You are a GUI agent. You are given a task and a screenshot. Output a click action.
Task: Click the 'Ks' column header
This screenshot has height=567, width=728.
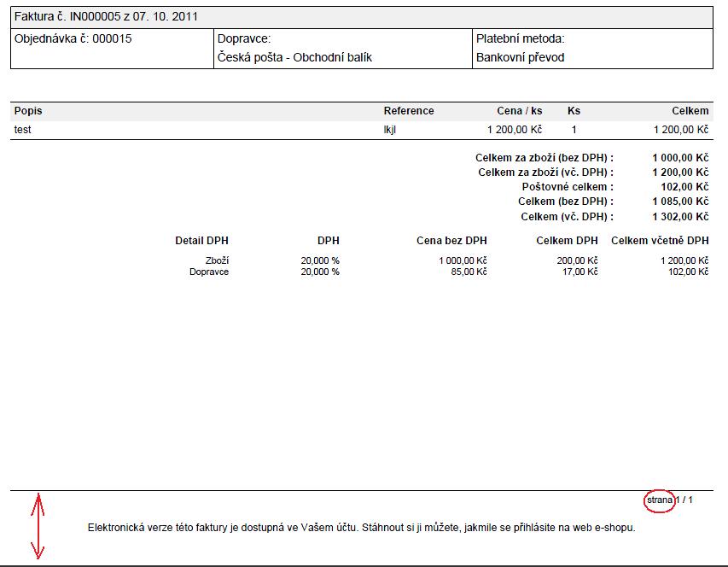point(574,111)
